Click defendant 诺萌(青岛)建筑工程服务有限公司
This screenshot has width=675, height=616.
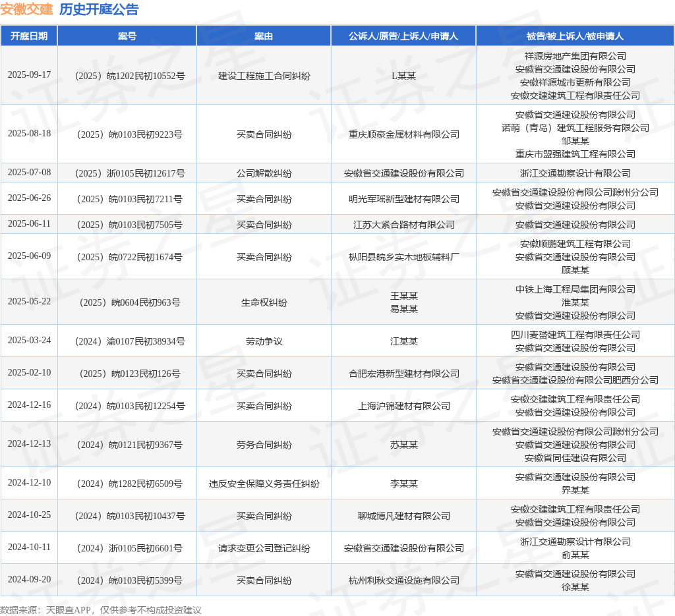pyautogui.click(x=575, y=128)
